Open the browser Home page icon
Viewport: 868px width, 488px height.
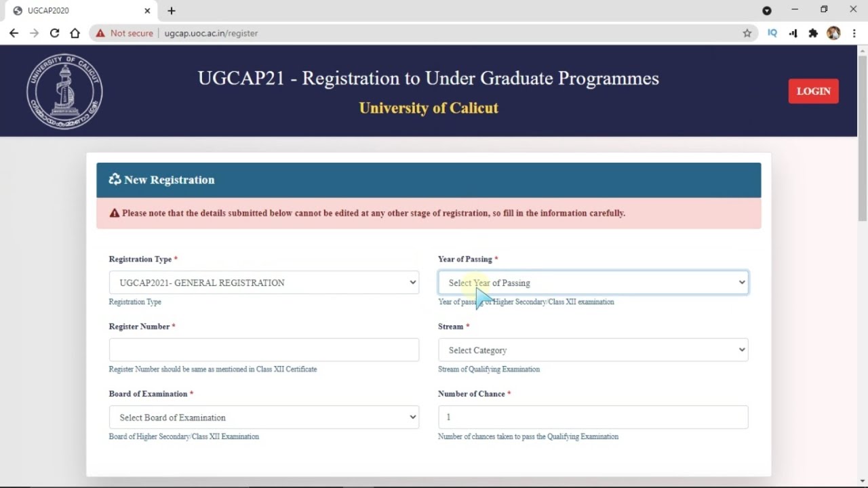(75, 33)
